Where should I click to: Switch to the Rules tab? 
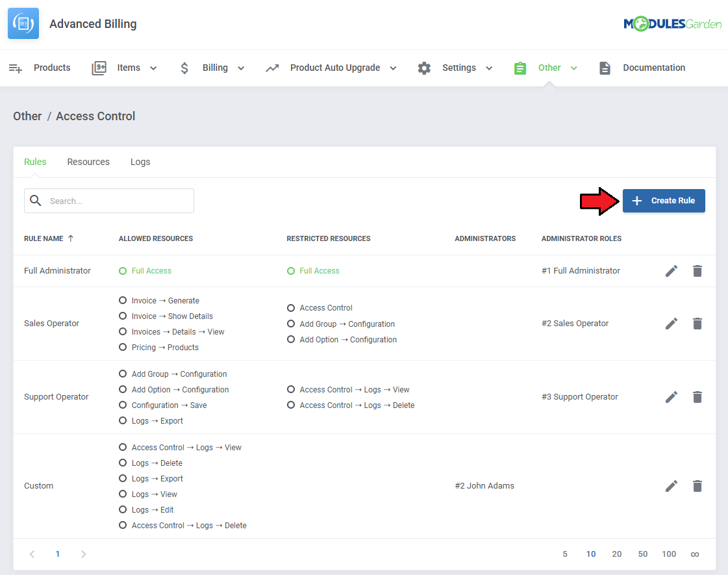pos(35,162)
